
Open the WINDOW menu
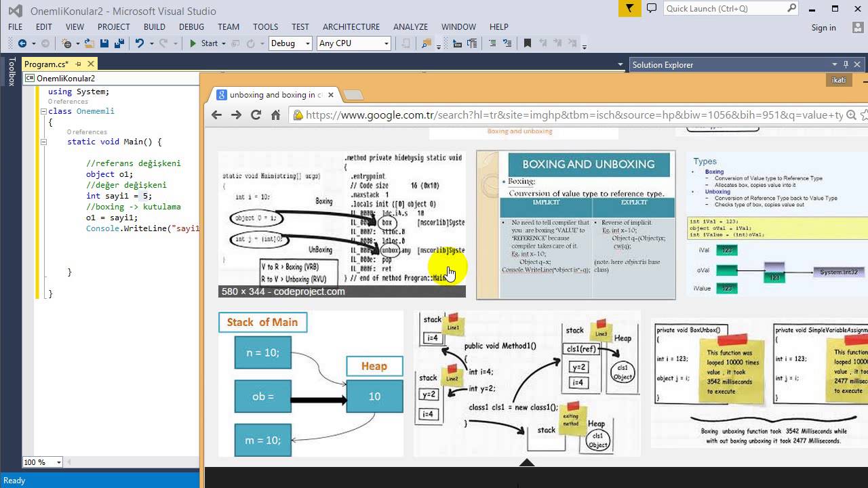point(458,26)
